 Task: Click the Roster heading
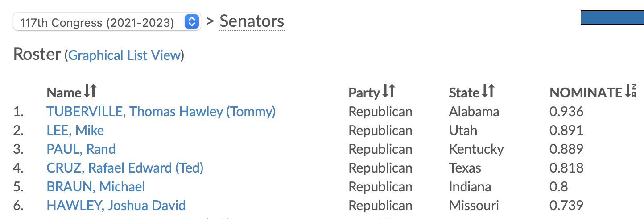(37, 54)
